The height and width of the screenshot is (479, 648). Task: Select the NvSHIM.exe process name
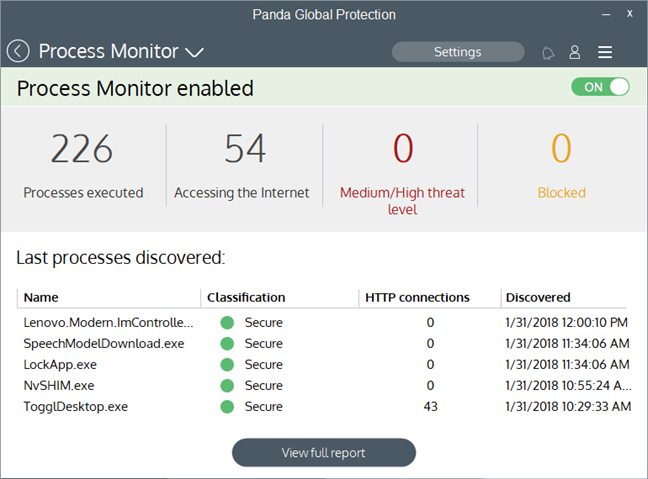point(59,386)
